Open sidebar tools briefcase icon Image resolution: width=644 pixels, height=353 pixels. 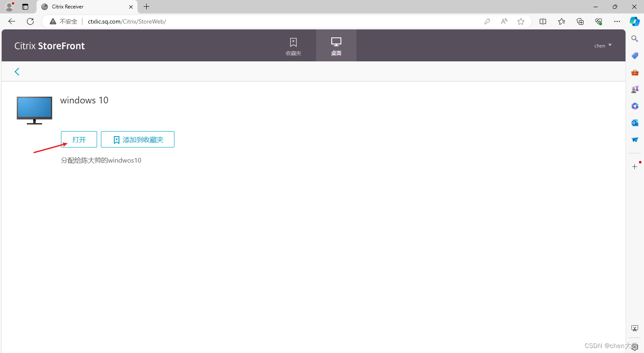pyautogui.click(x=635, y=72)
